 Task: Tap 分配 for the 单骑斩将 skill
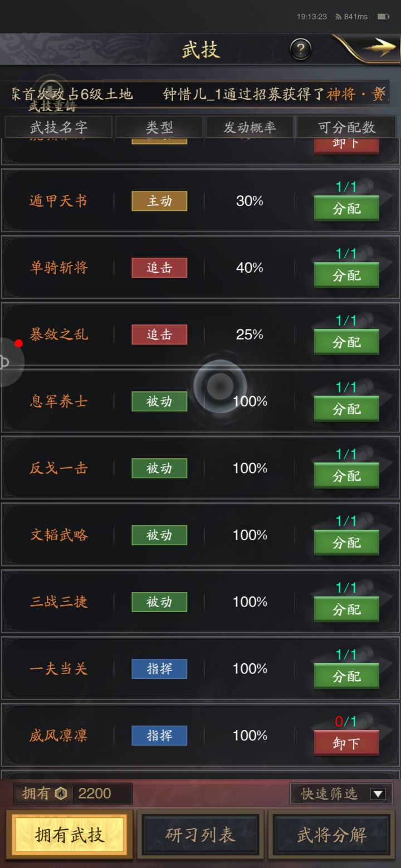(346, 275)
